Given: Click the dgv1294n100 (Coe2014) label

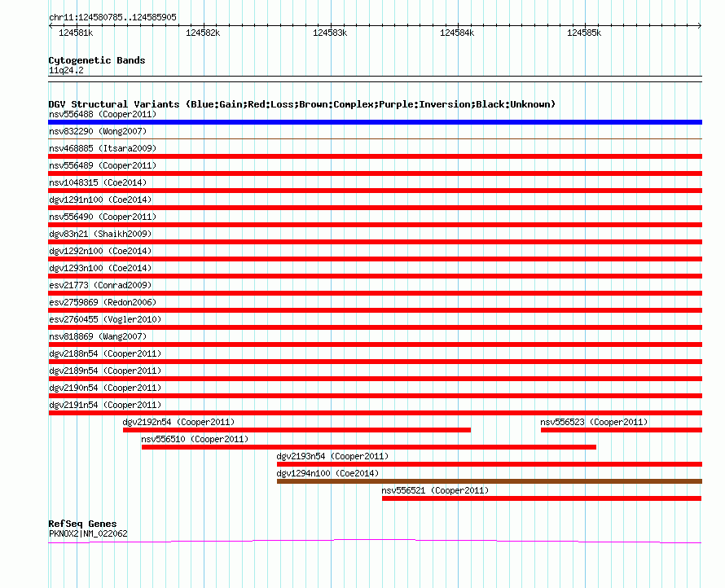Looking at the screenshot, I should click(x=327, y=473).
